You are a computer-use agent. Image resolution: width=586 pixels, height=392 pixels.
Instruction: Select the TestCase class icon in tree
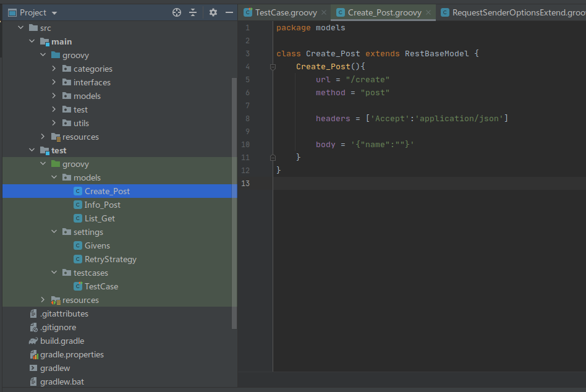[x=78, y=286]
